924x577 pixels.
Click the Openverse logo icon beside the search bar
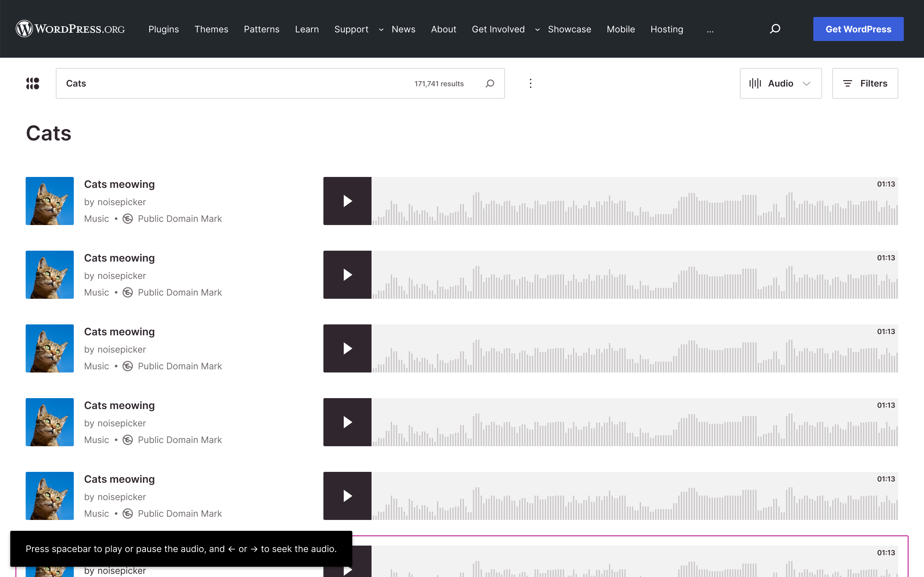click(32, 83)
